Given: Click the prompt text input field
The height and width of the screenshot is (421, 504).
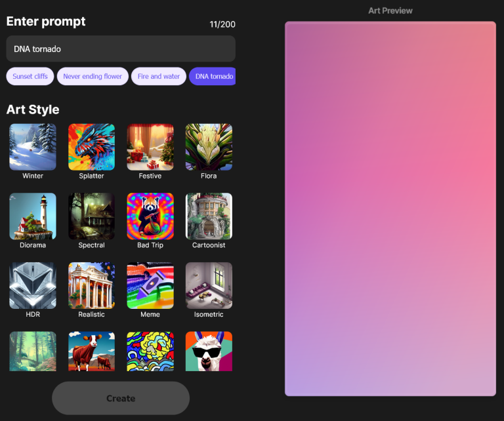Looking at the screenshot, I should 121,49.
